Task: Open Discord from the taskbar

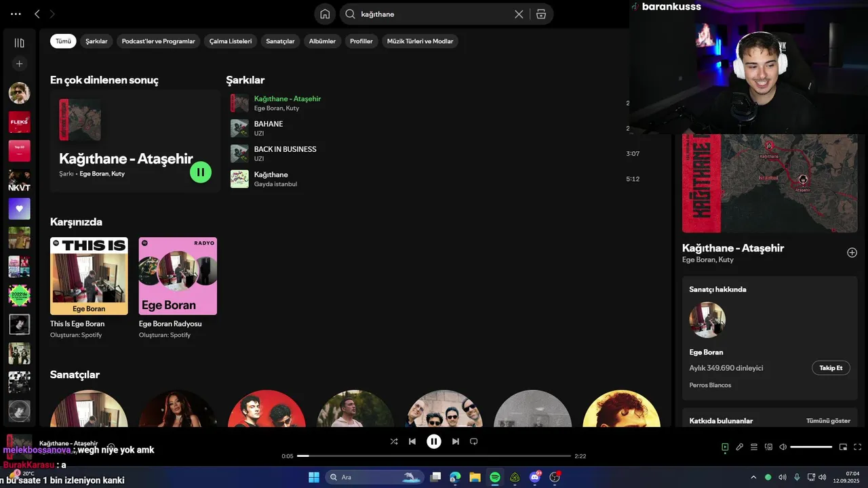Action: coord(535,477)
